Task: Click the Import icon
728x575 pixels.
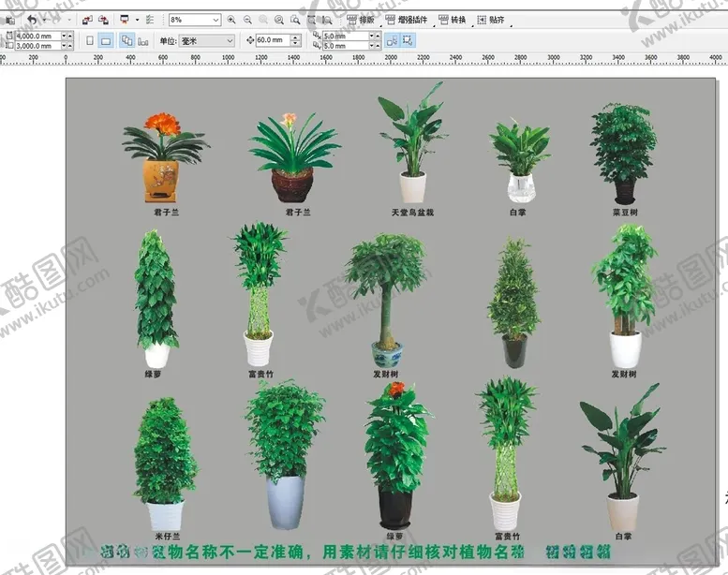Action: coord(87,20)
